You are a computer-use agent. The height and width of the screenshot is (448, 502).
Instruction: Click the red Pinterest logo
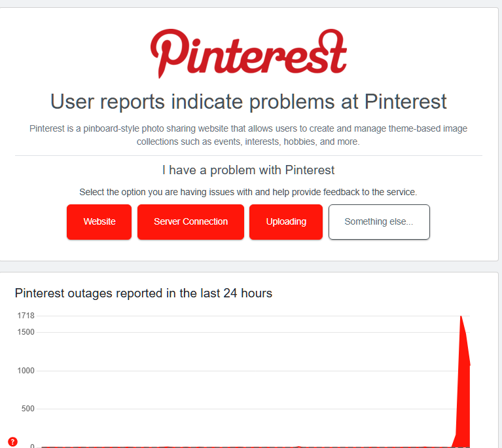click(249, 53)
